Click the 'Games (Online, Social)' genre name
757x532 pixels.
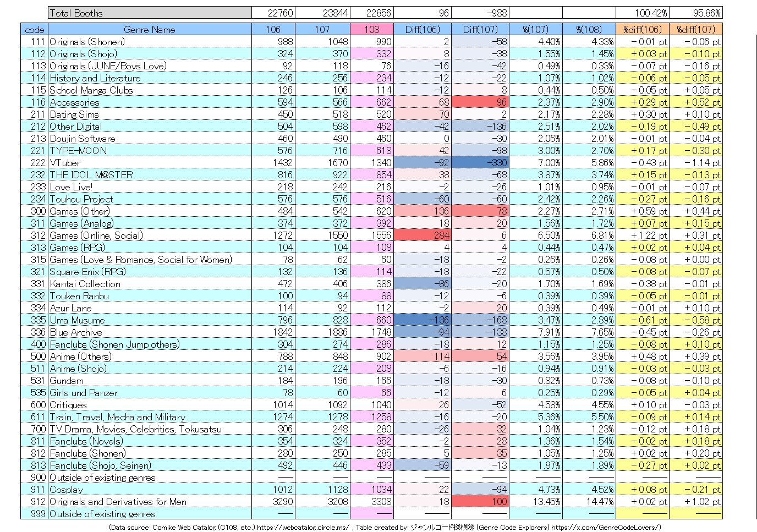pos(96,235)
